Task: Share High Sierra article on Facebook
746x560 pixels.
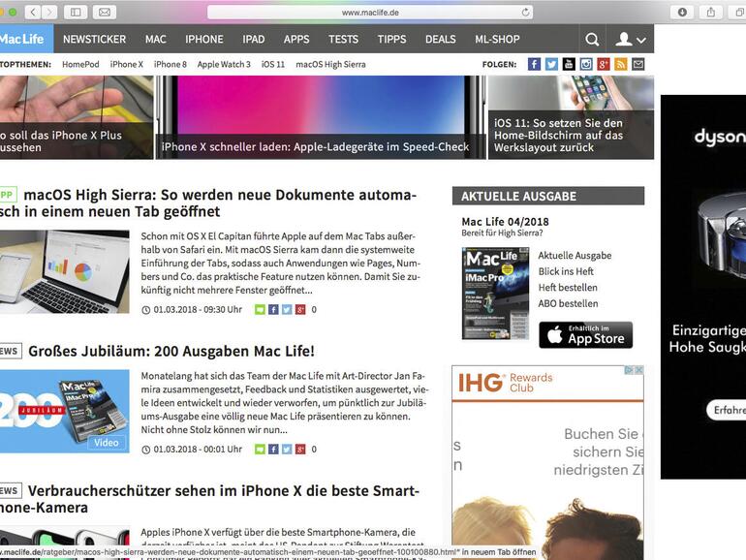Action: coord(273,310)
